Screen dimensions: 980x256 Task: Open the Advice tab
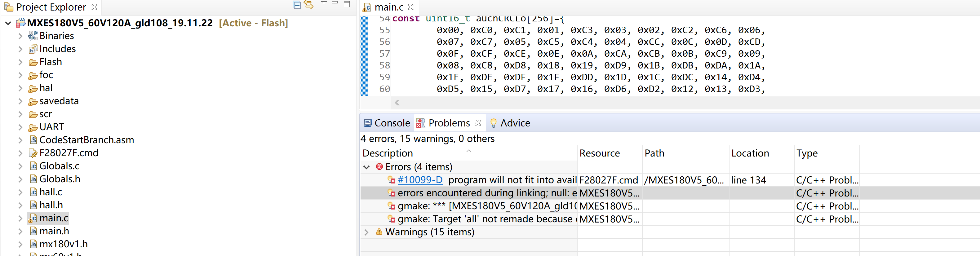515,123
